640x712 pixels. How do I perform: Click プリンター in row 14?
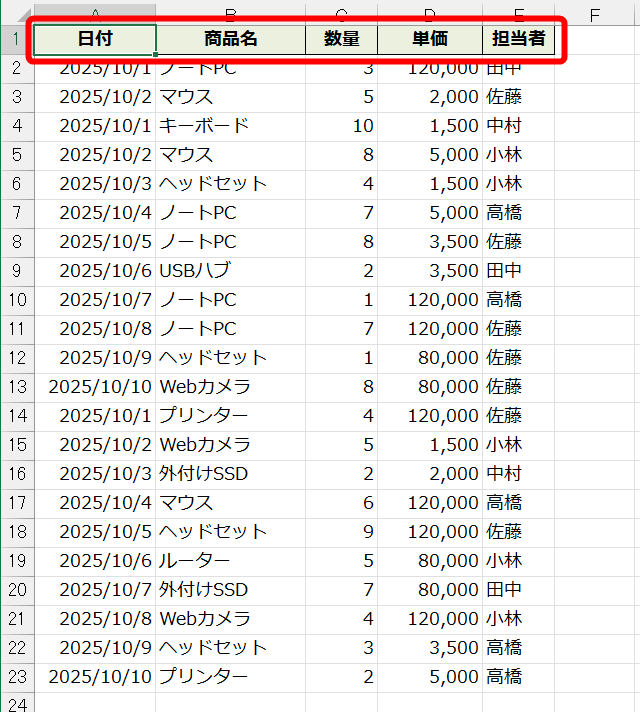[231, 416]
